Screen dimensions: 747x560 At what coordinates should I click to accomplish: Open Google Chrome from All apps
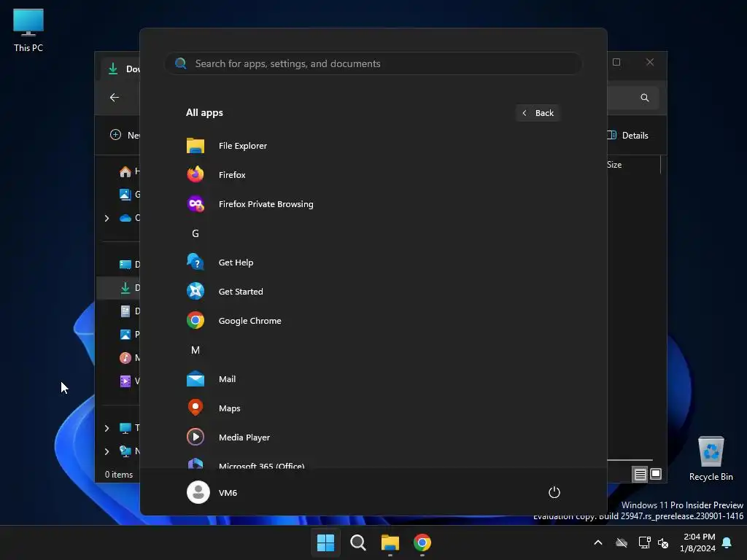click(x=373, y=321)
